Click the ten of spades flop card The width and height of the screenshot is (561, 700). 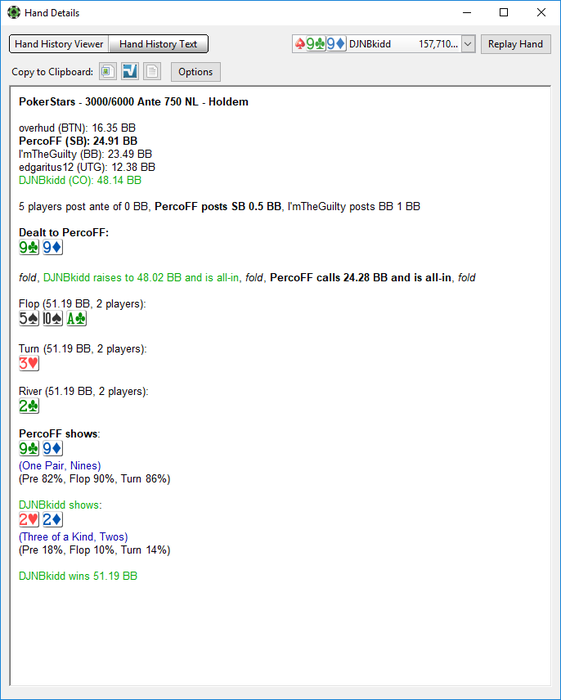click(x=53, y=318)
